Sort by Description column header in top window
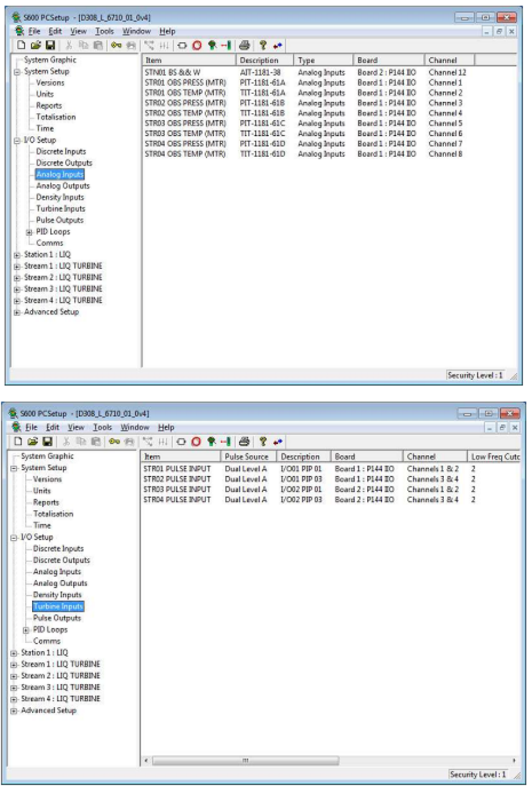Screen dimensions: 532x786 coord(265,60)
